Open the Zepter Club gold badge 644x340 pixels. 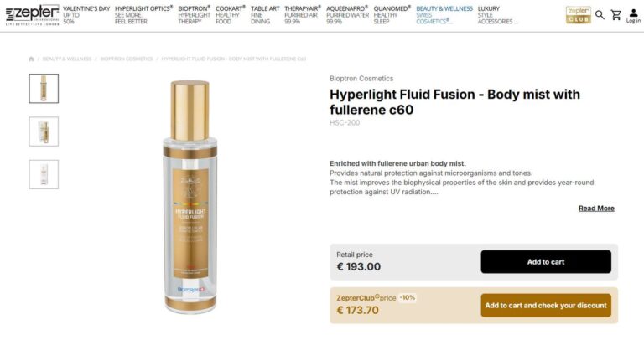(579, 15)
